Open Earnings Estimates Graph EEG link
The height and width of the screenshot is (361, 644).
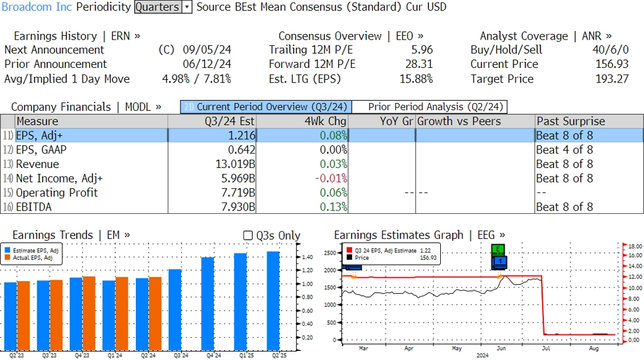419,235
